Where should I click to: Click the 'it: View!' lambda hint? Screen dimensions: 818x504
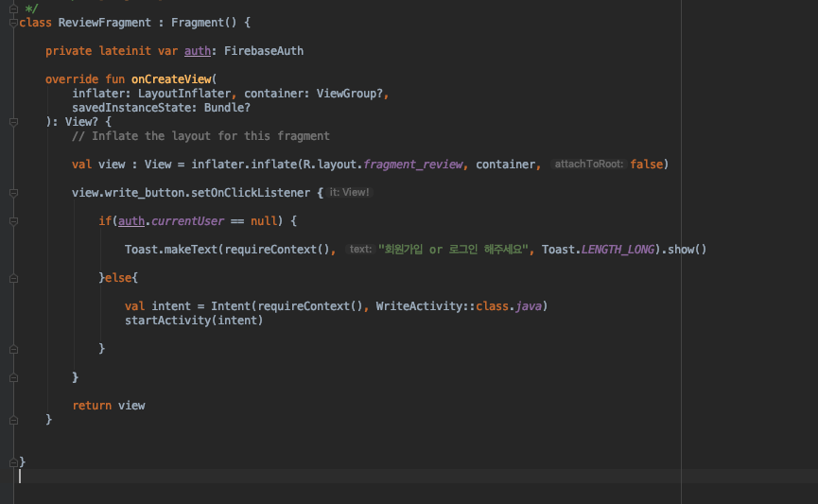coord(349,193)
